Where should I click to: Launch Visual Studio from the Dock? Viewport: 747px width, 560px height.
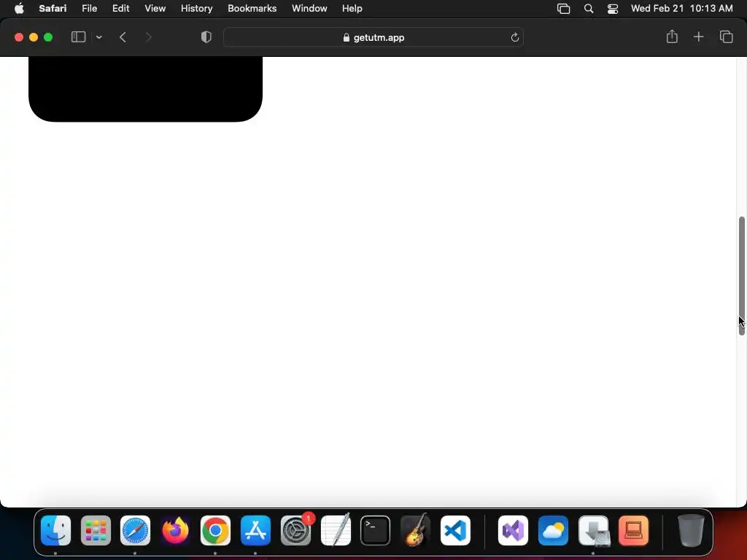pyautogui.click(x=513, y=530)
